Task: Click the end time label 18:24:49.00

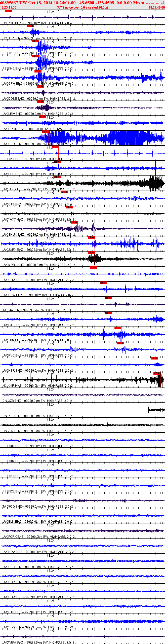Action: click(157, 8)
